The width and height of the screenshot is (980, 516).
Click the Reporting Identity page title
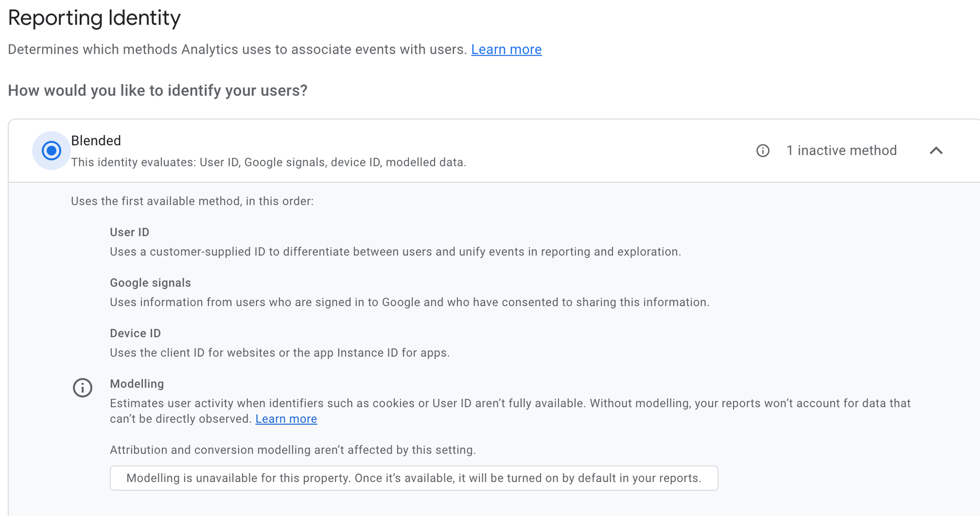click(x=94, y=18)
